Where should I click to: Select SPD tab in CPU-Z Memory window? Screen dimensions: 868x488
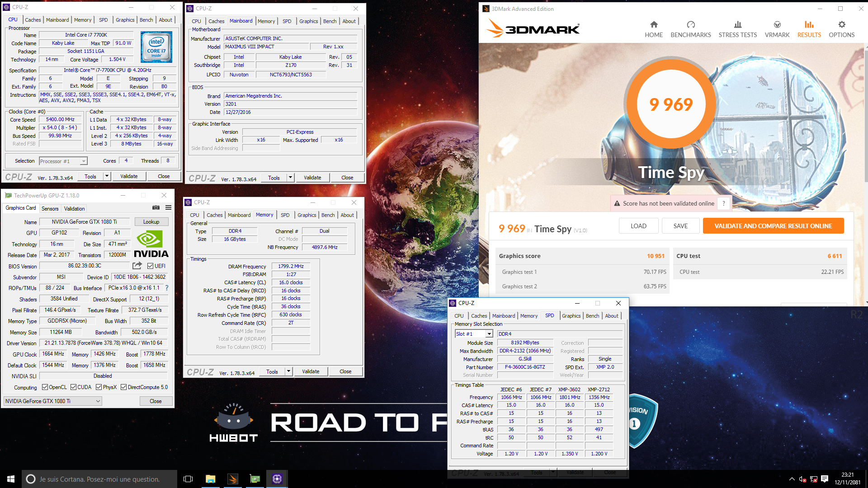pyautogui.click(x=285, y=215)
